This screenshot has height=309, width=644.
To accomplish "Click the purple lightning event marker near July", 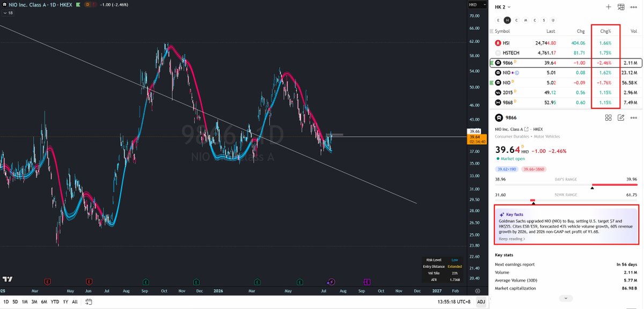I will point(331,281).
